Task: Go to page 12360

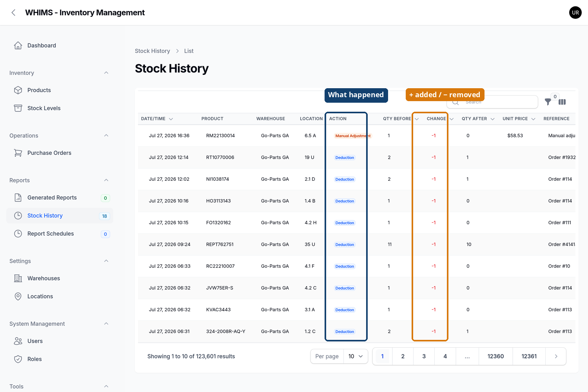Action: point(495,356)
